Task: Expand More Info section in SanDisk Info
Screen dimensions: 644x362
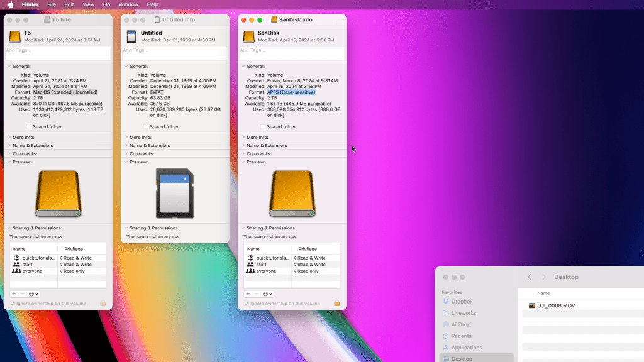Action: pos(243,137)
